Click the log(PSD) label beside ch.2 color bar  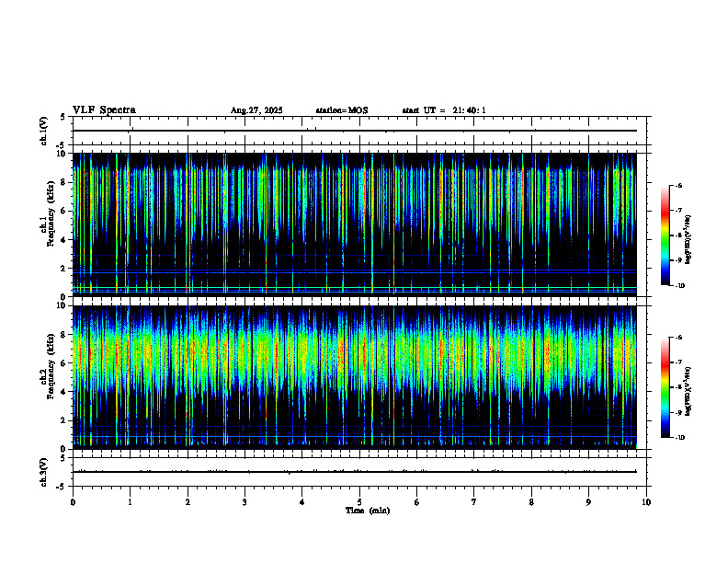tap(688, 392)
